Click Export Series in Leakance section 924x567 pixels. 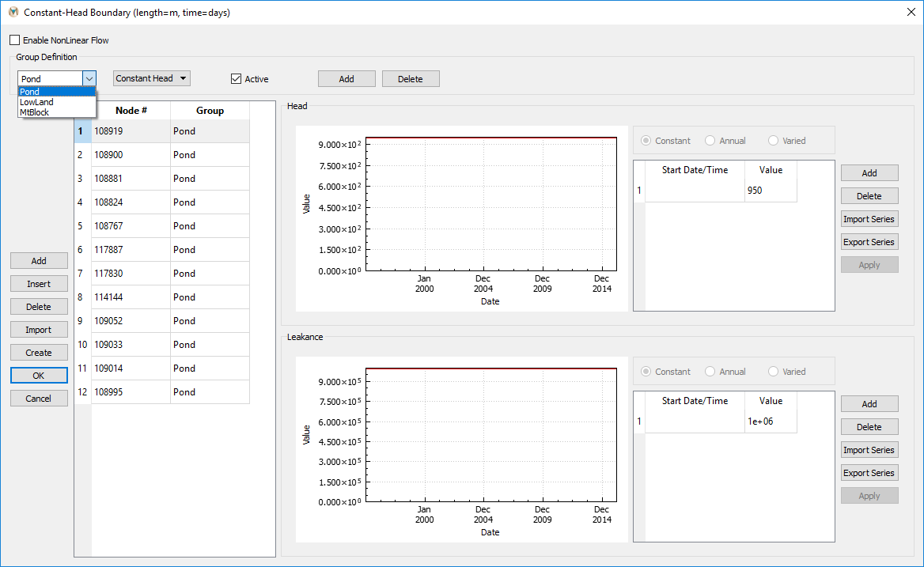[x=869, y=473]
